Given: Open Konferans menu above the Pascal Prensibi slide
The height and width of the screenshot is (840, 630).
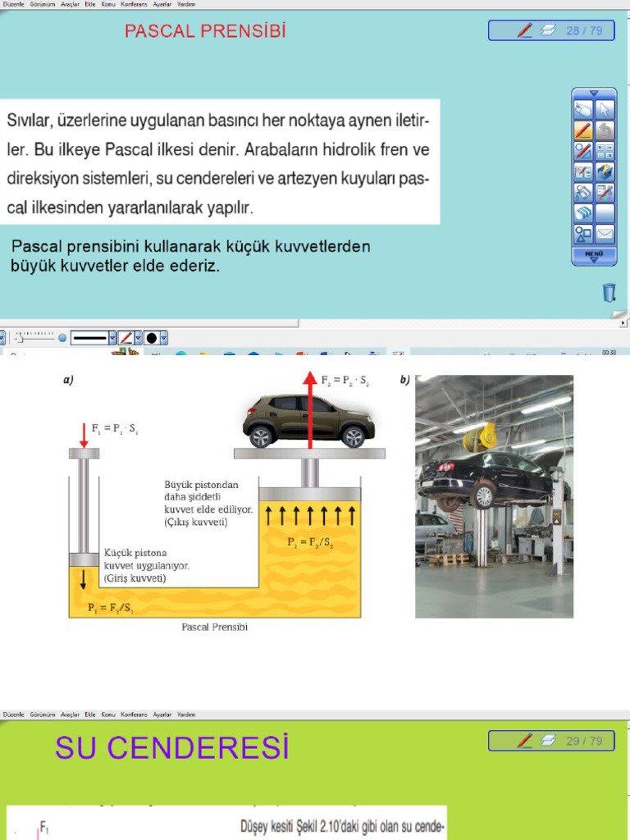Looking at the screenshot, I should click(134, 4).
